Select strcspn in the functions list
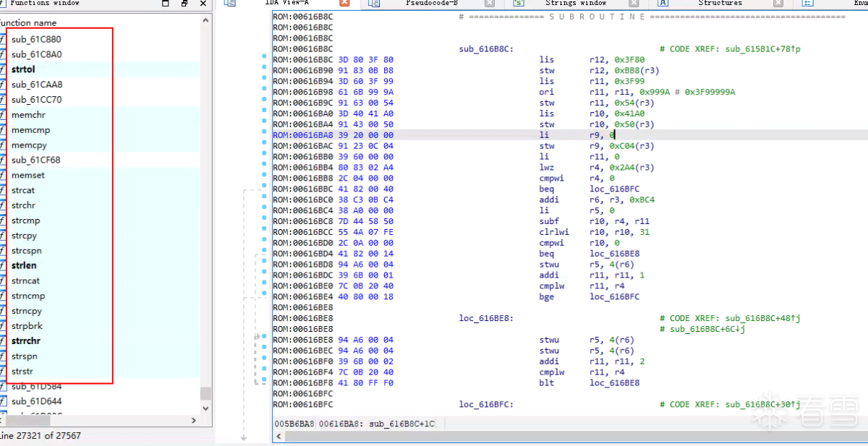868x446 pixels. 26,251
